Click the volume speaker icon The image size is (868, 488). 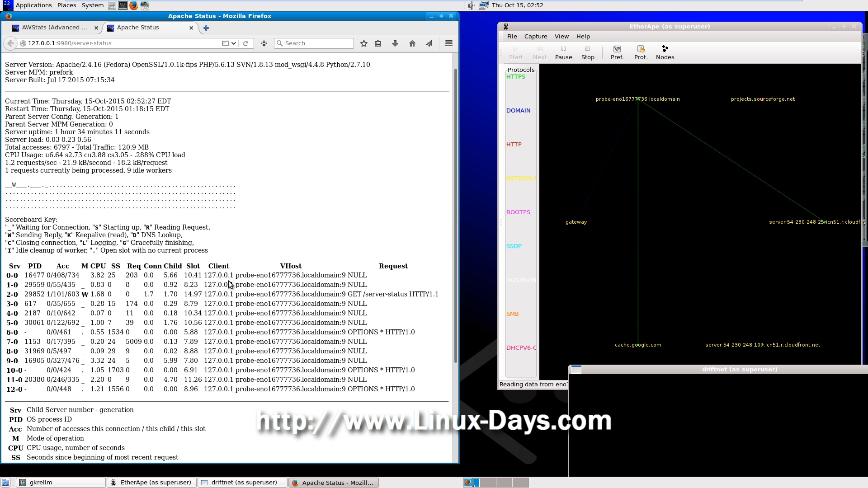(x=471, y=5)
